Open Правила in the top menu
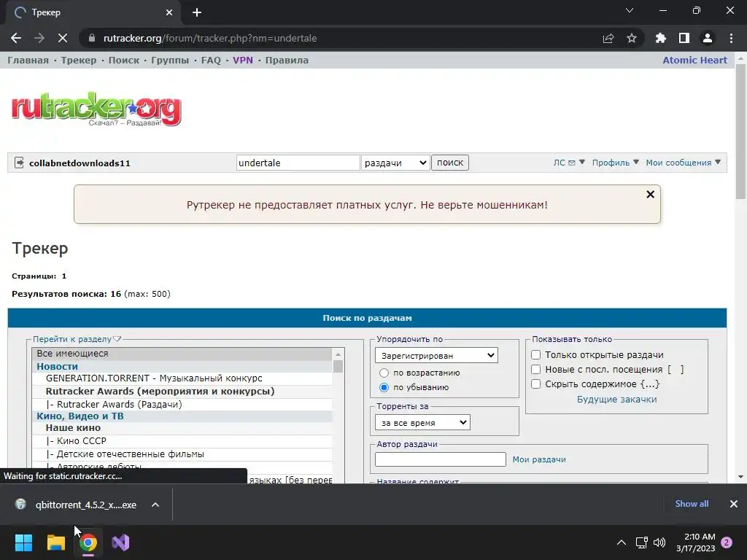The image size is (747, 560). (287, 61)
